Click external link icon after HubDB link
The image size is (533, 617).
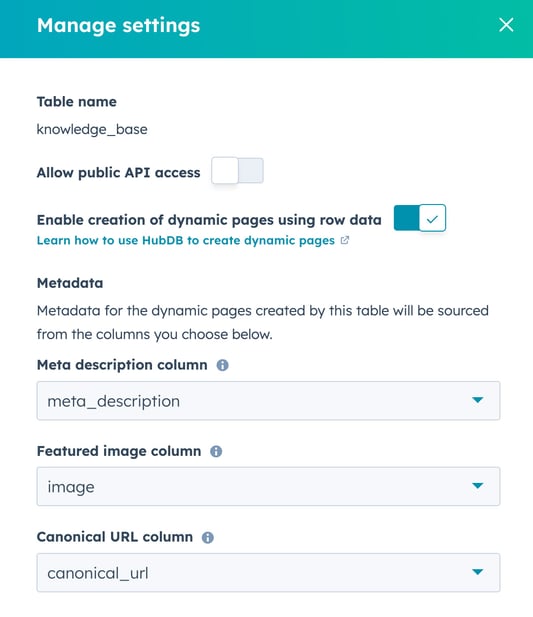click(x=345, y=240)
